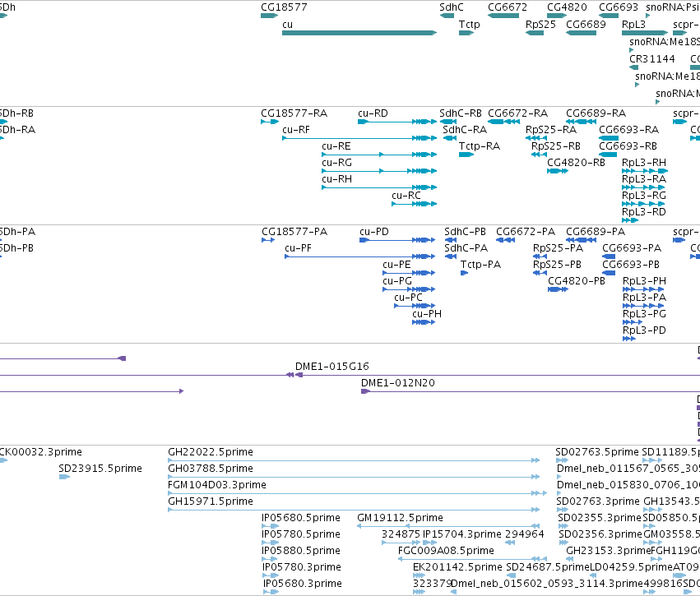Open the FGM104D03.3prime EST label
Viewport: 700px width, 596px height.
tap(217, 485)
